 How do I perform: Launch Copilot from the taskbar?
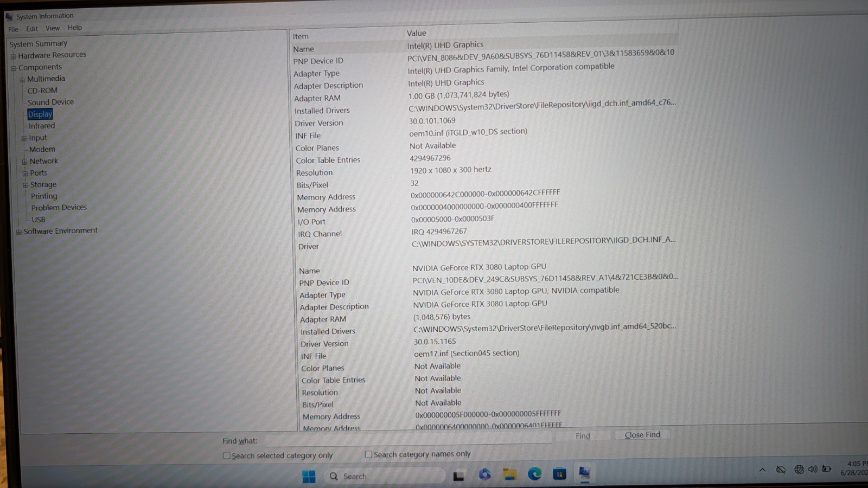484,474
